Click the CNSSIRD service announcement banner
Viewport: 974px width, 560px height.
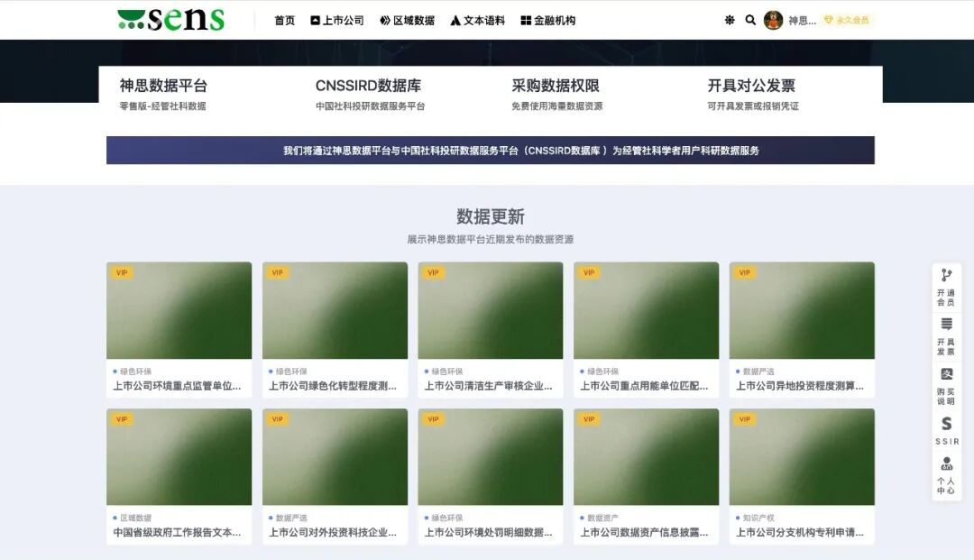point(490,151)
